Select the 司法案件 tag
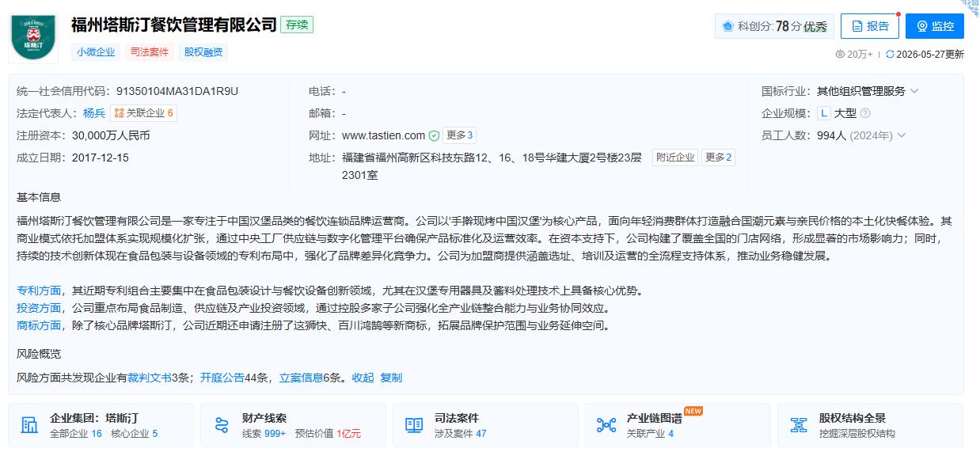This screenshot has height=452, width=980. point(150,52)
